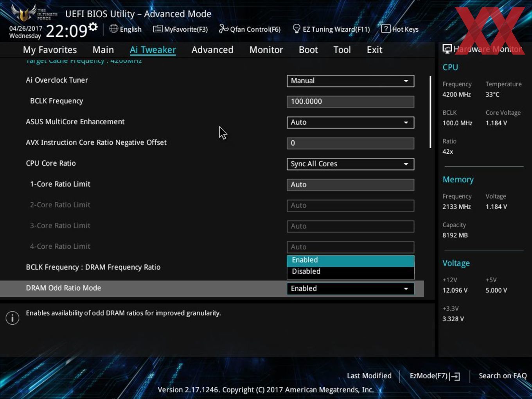
Task: Click Last Modified button
Action: pos(369,376)
